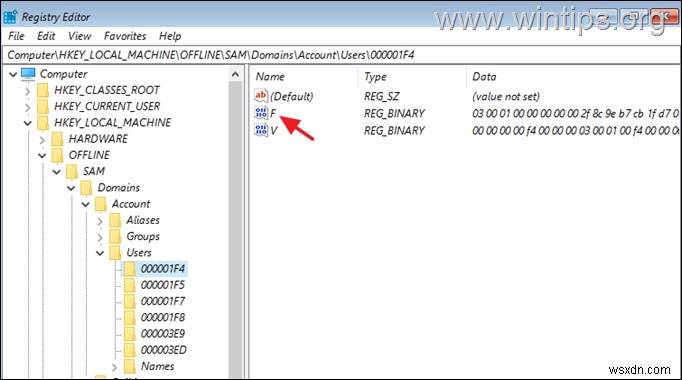Viewport: 682px width, 380px height.
Task: Collapse the Computer tree node
Action: (x=13, y=74)
